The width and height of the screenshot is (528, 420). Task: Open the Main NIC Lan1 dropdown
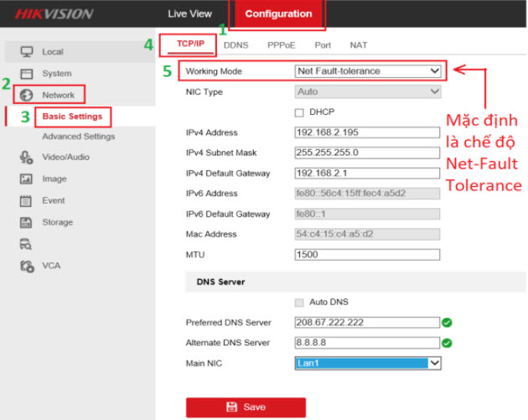click(x=368, y=363)
